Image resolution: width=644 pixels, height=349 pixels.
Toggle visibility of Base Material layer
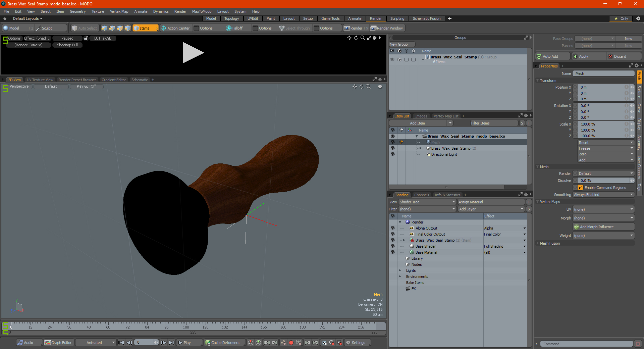pos(392,252)
